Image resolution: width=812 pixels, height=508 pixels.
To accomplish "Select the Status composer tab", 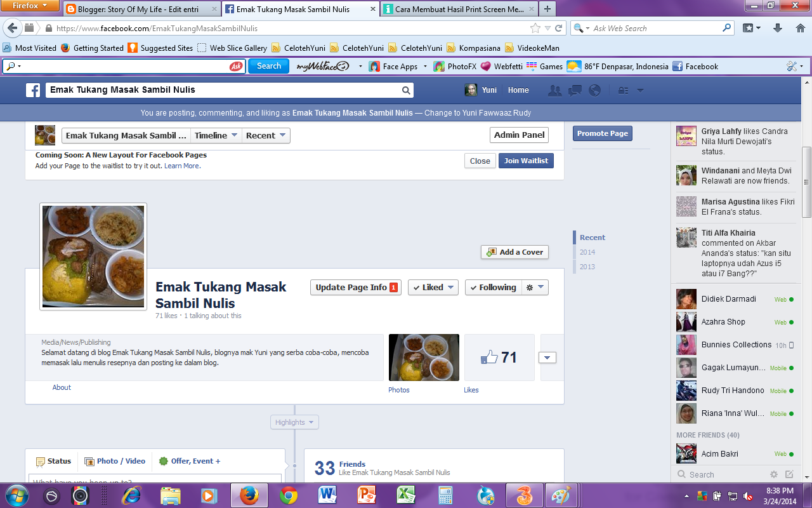I will tap(53, 461).
